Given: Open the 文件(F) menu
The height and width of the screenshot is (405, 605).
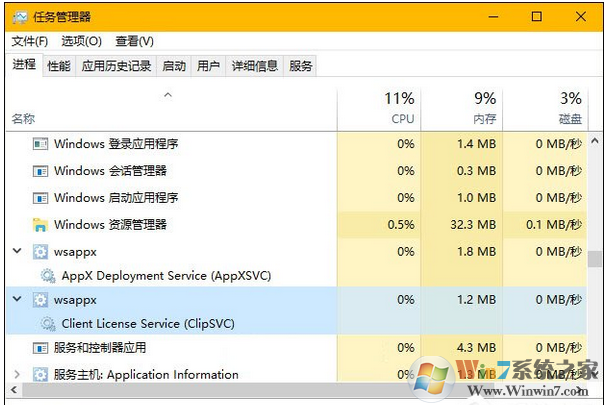Looking at the screenshot, I should (x=30, y=41).
